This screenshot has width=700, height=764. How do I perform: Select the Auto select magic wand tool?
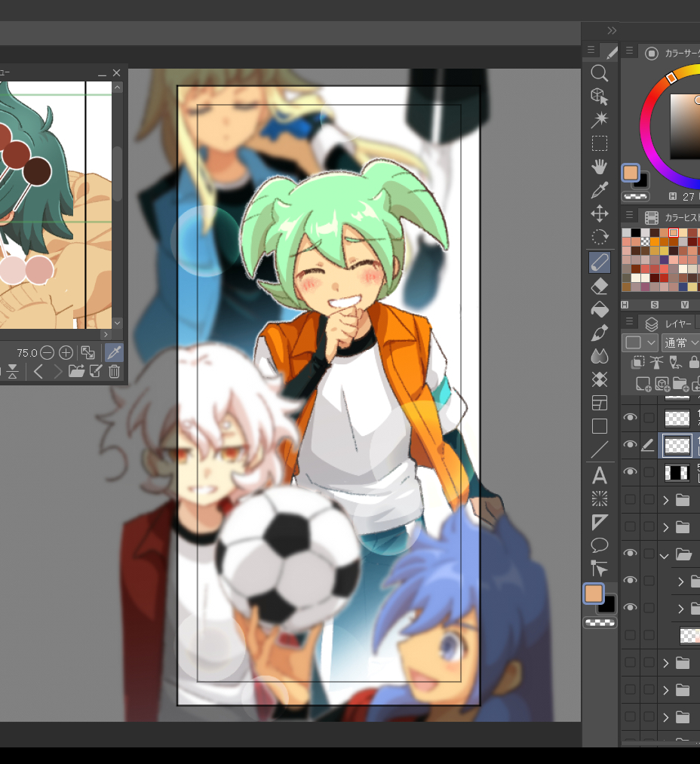click(599, 119)
